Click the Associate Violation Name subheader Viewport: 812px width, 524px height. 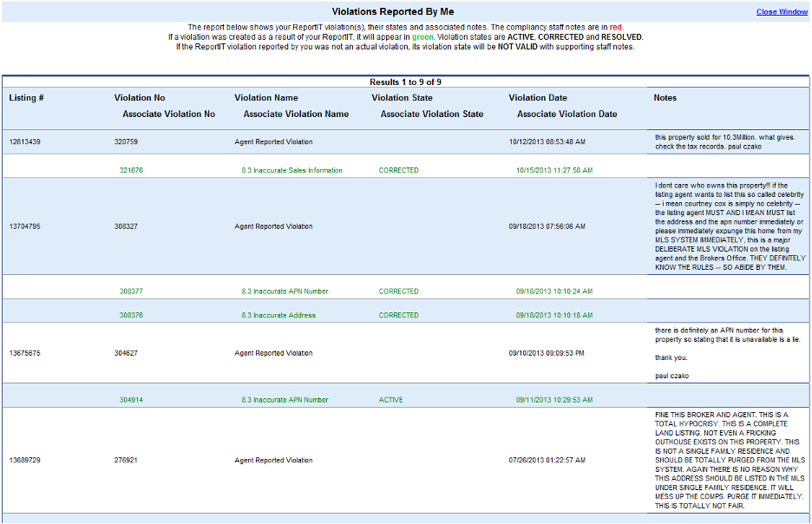[x=296, y=114]
